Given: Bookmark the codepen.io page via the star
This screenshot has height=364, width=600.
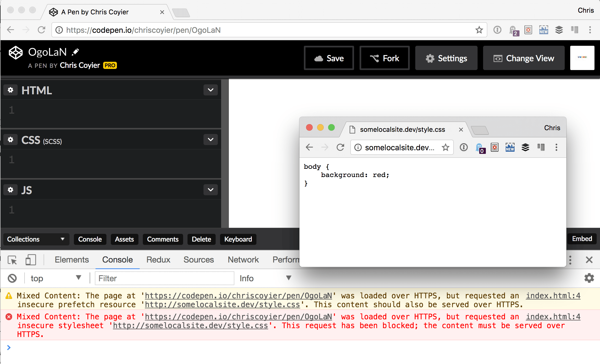Looking at the screenshot, I should [479, 30].
